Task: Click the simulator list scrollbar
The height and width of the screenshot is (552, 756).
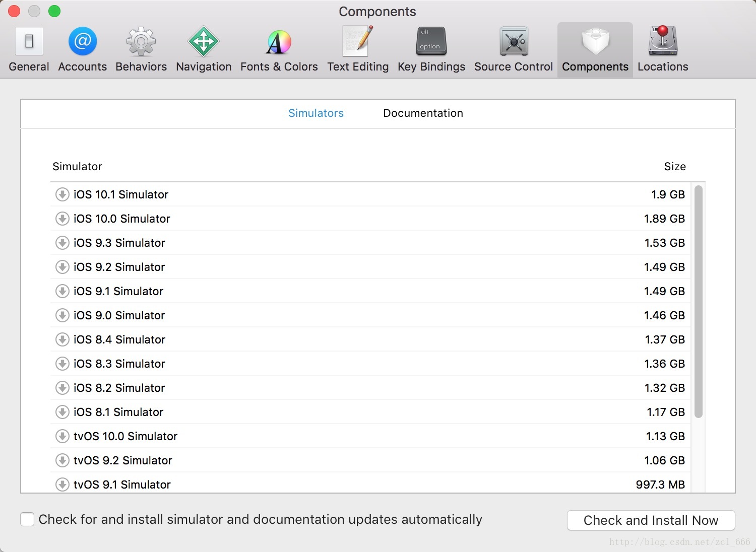Action: pyautogui.click(x=698, y=302)
